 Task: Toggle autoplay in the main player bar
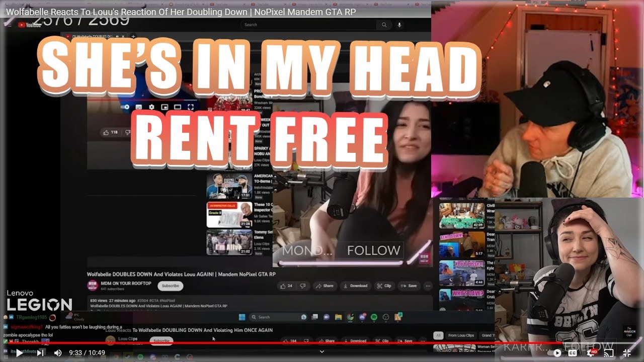(554, 353)
